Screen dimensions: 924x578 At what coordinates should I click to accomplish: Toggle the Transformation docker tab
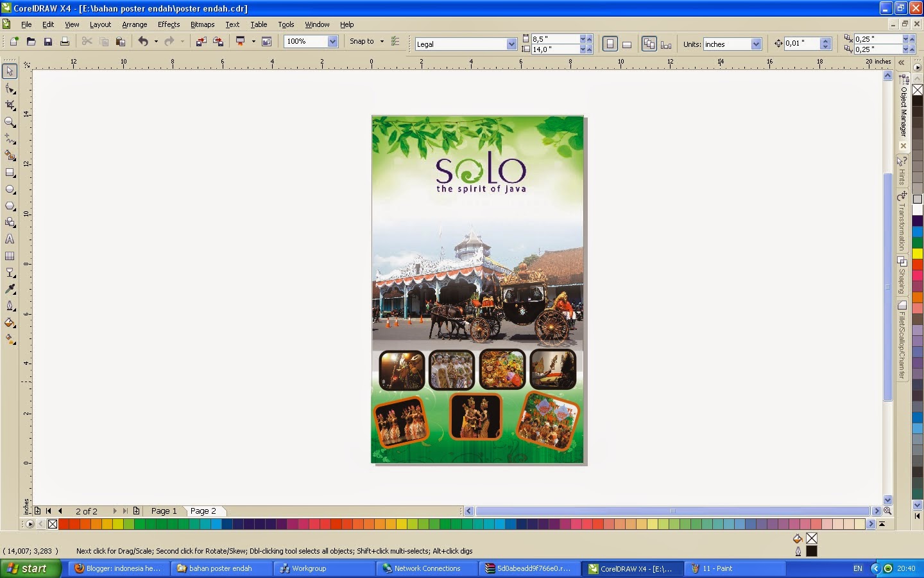[902, 221]
